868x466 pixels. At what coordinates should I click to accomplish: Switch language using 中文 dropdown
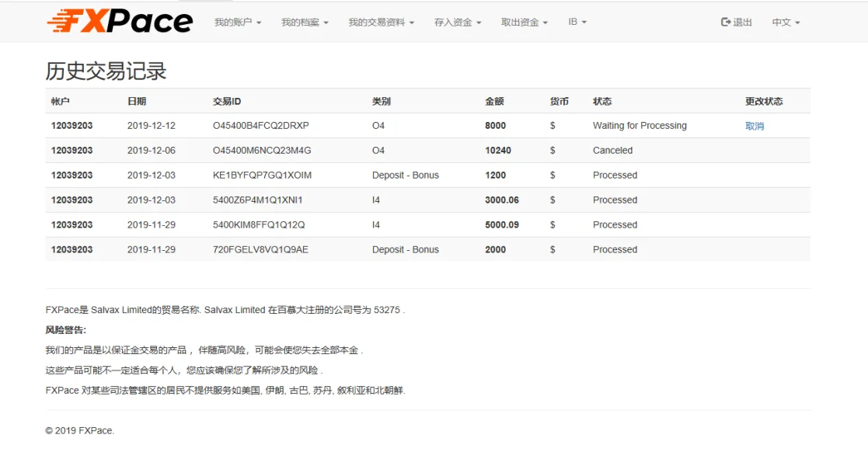pos(786,23)
